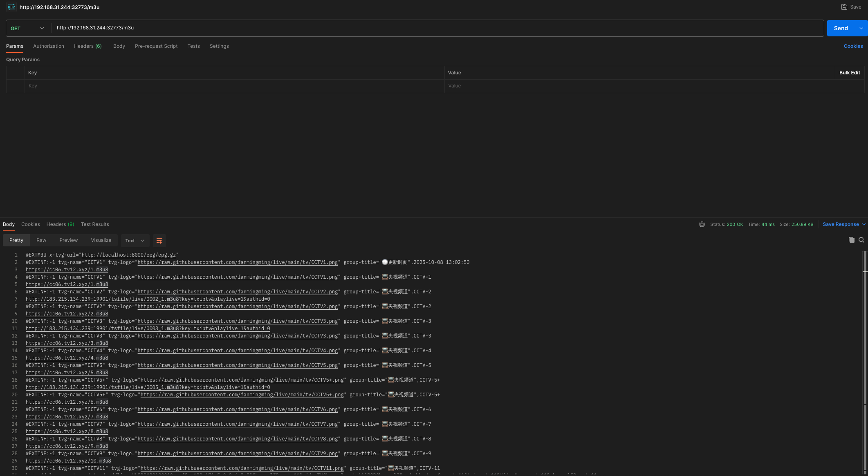Viewport: 868px width, 476px height.
Task: Open the Cookies link
Action: pos(853,46)
